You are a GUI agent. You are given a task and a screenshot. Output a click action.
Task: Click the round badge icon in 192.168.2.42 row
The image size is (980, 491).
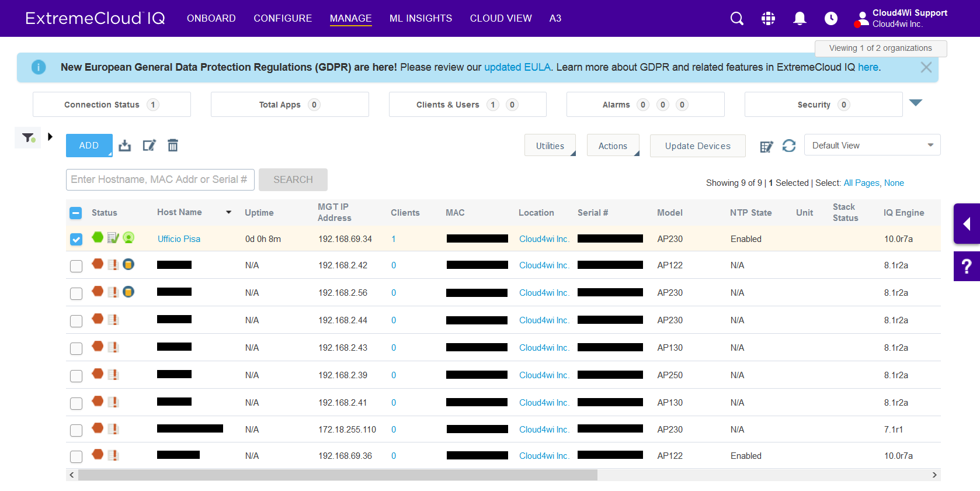pos(128,264)
